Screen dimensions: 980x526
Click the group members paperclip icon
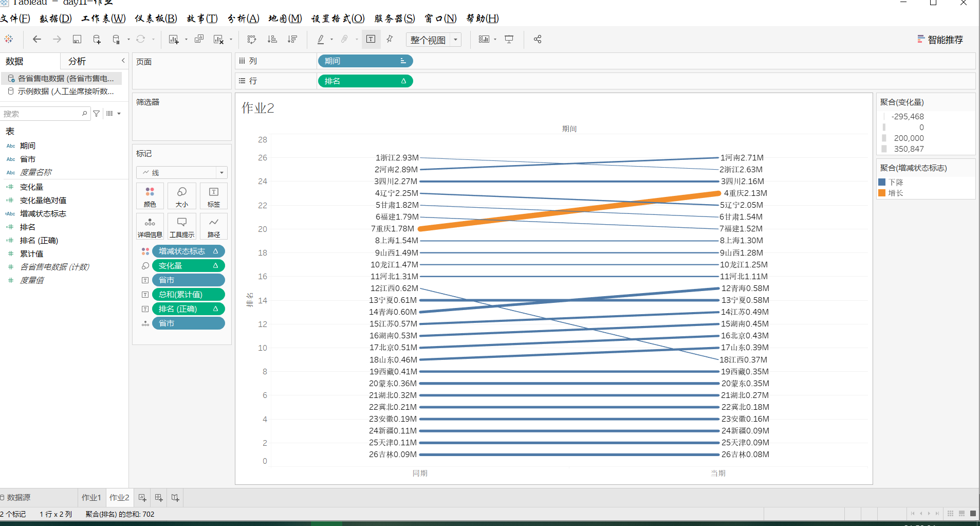click(x=345, y=39)
